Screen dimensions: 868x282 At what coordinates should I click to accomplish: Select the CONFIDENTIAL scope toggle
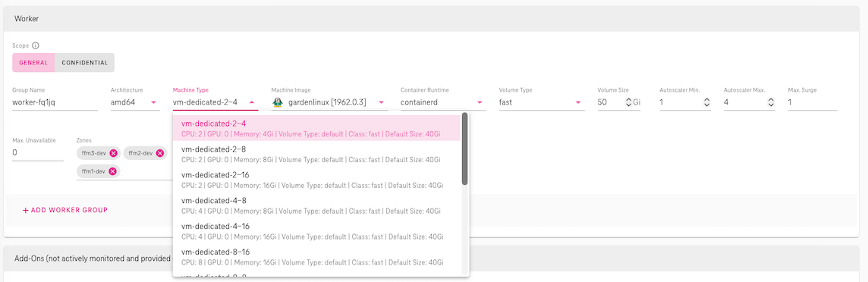point(85,62)
